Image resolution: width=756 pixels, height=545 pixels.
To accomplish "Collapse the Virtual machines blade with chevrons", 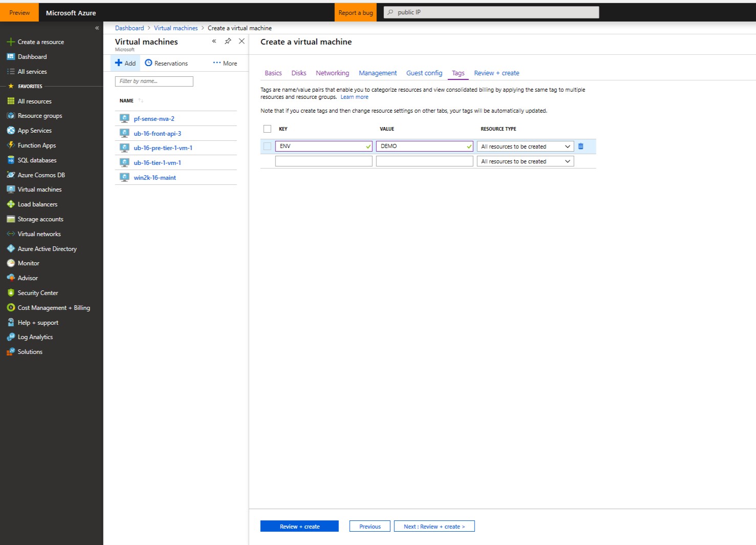I will coord(214,41).
